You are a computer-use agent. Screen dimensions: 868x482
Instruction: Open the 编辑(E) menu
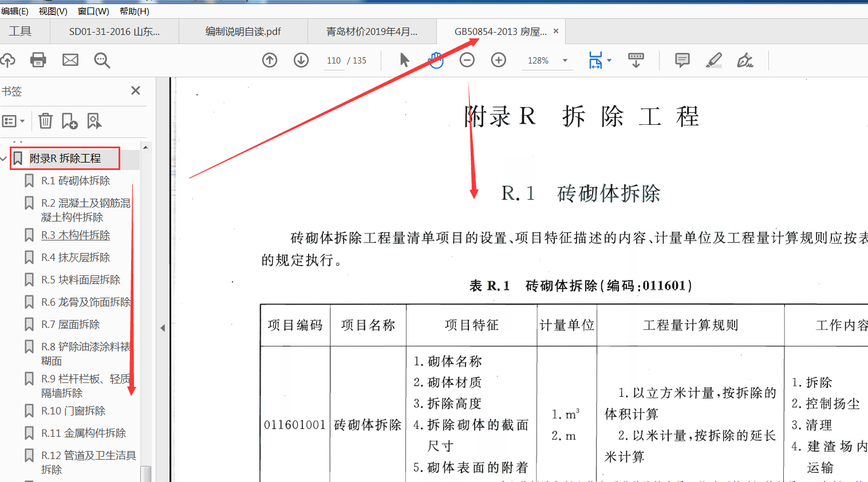coord(14,11)
